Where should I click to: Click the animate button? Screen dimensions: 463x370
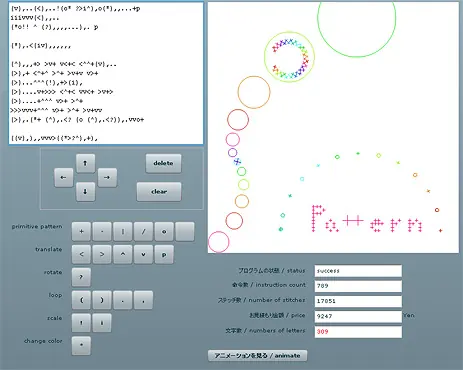pos(257,356)
